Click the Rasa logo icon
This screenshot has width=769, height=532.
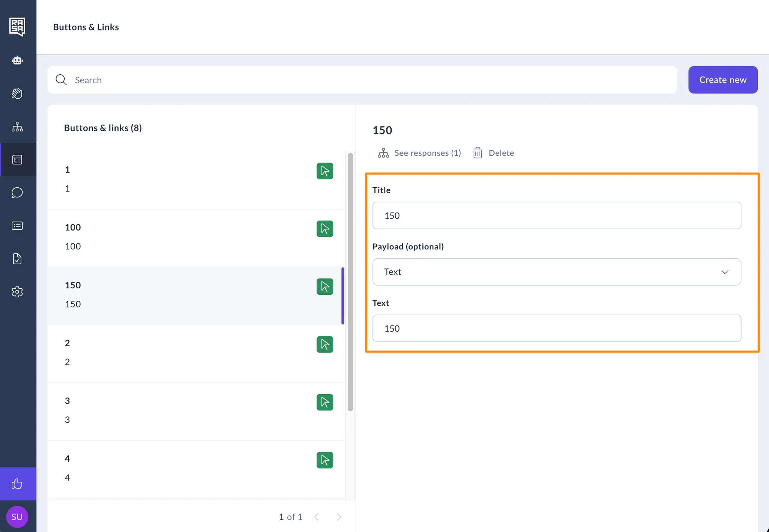[x=17, y=27]
